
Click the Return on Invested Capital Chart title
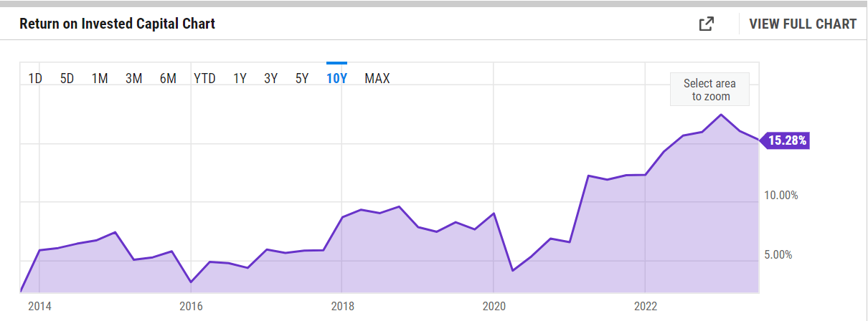pos(117,24)
